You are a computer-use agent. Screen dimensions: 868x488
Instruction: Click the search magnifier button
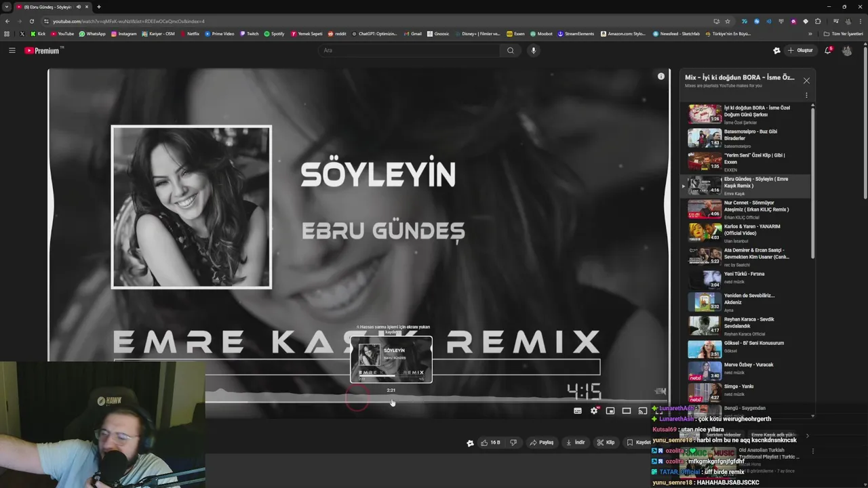point(511,50)
